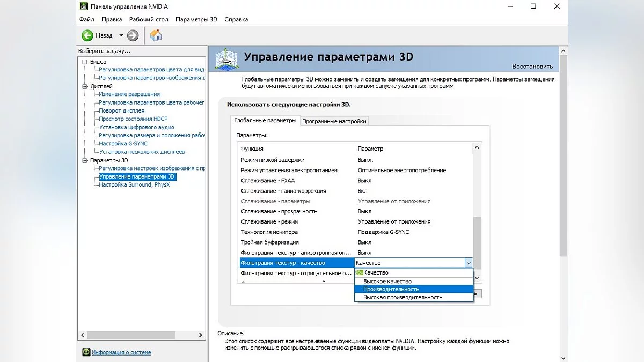The height and width of the screenshot is (362, 644).
Task: Click the Оптимальное энергопотребление value
Action: pos(402,170)
